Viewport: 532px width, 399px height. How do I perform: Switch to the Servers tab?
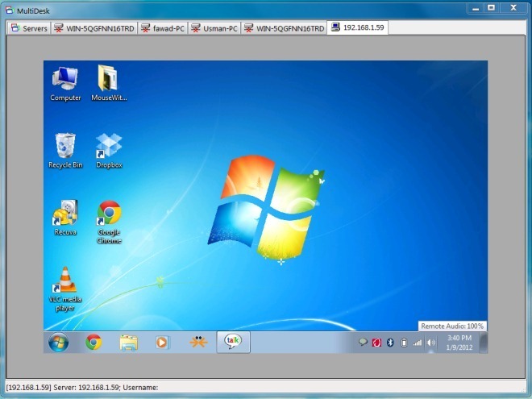point(29,28)
